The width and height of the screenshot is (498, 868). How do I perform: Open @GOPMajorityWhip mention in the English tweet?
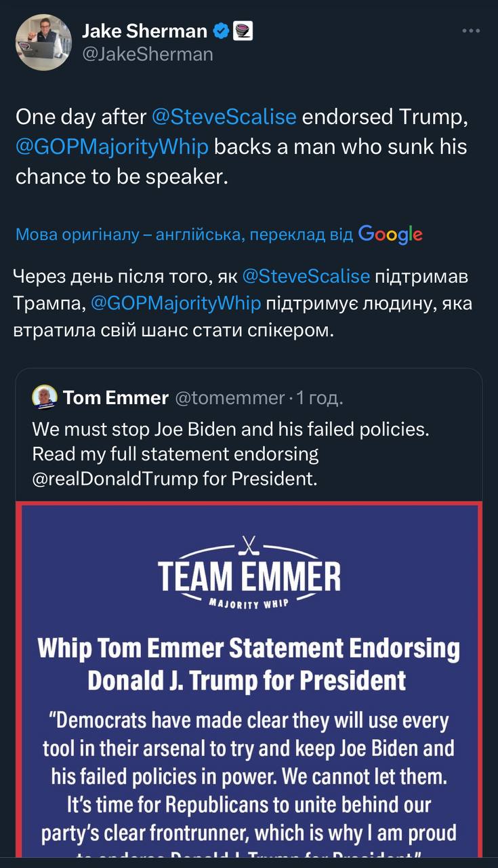[112, 146]
